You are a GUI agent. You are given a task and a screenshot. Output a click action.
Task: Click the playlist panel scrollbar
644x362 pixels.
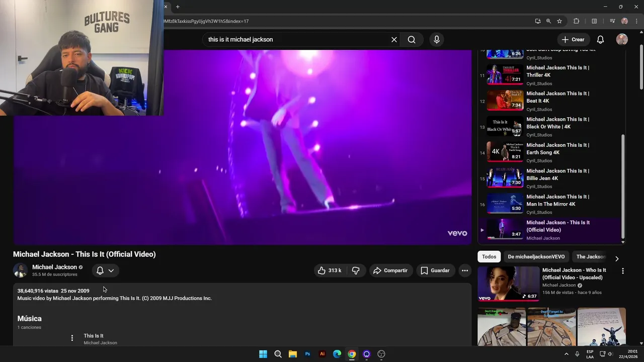623,186
